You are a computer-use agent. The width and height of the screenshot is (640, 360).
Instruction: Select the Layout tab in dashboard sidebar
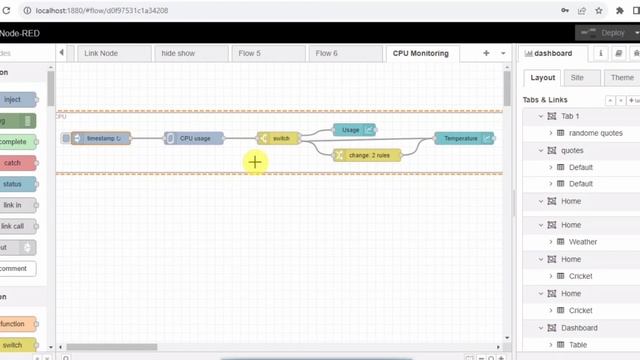click(x=542, y=78)
